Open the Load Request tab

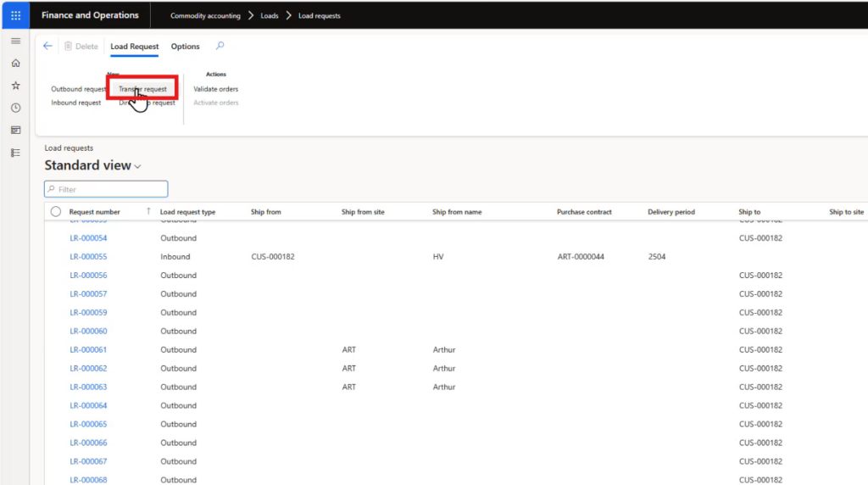tap(135, 47)
